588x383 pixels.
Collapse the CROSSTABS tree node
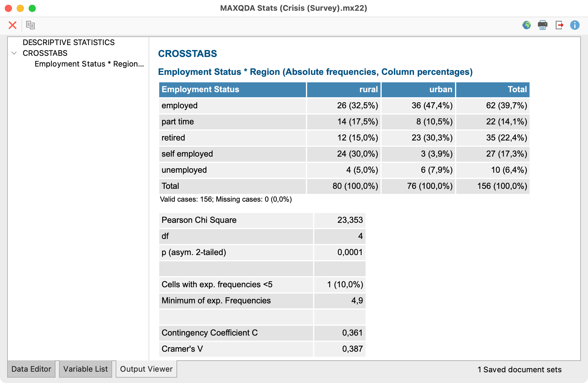pos(13,53)
